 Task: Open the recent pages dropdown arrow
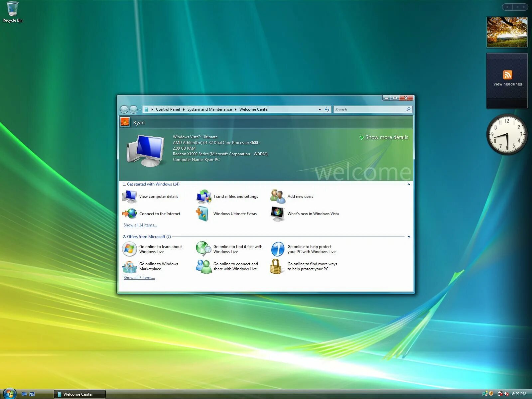pyautogui.click(x=140, y=109)
